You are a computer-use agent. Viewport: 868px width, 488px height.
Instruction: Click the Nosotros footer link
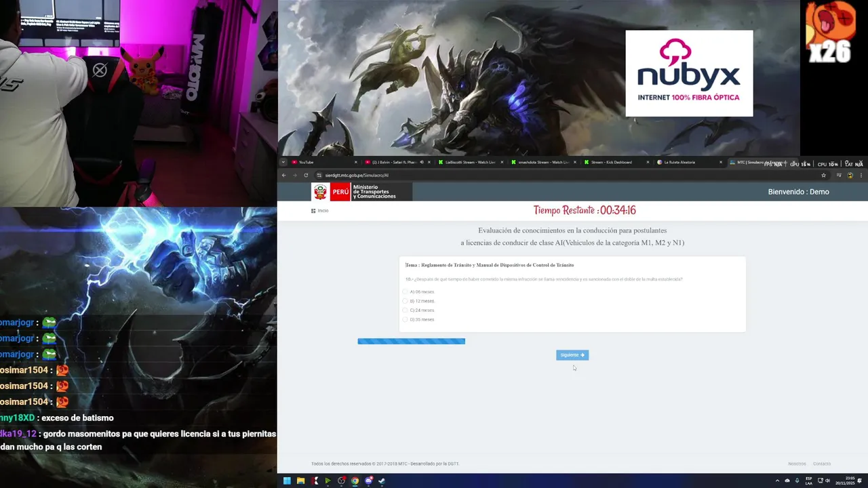coord(797,464)
